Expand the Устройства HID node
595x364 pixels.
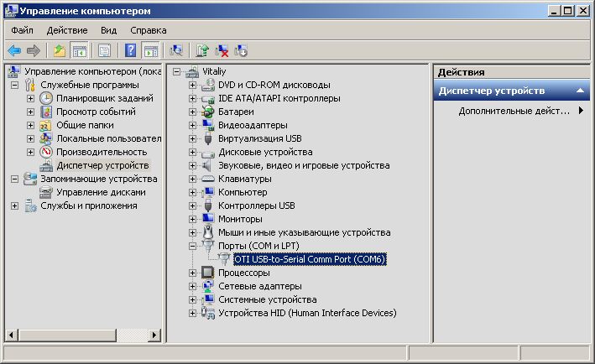(x=192, y=313)
